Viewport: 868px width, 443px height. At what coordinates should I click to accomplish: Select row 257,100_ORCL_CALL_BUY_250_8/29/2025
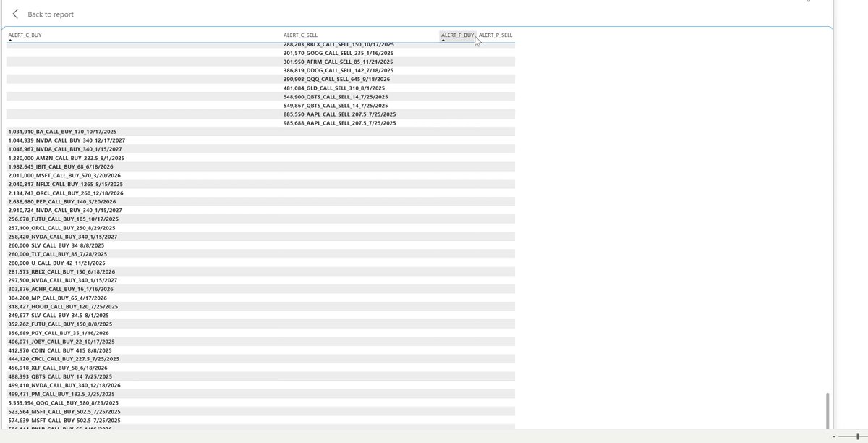[260, 227]
